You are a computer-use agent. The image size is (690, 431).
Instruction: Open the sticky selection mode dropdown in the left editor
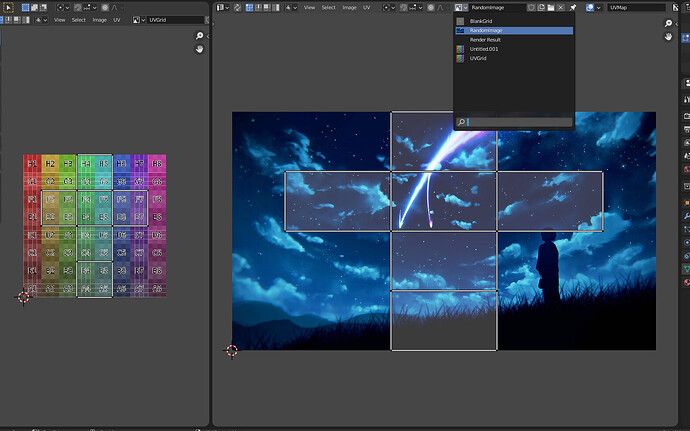tap(41, 20)
